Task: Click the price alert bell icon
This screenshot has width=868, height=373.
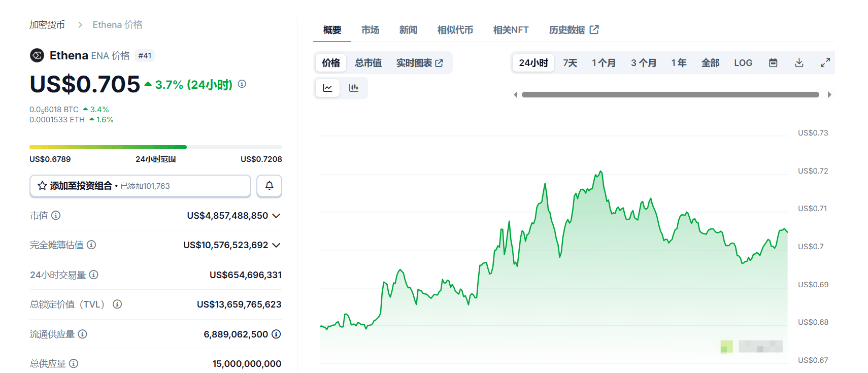Action: pyautogui.click(x=270, y=186)
